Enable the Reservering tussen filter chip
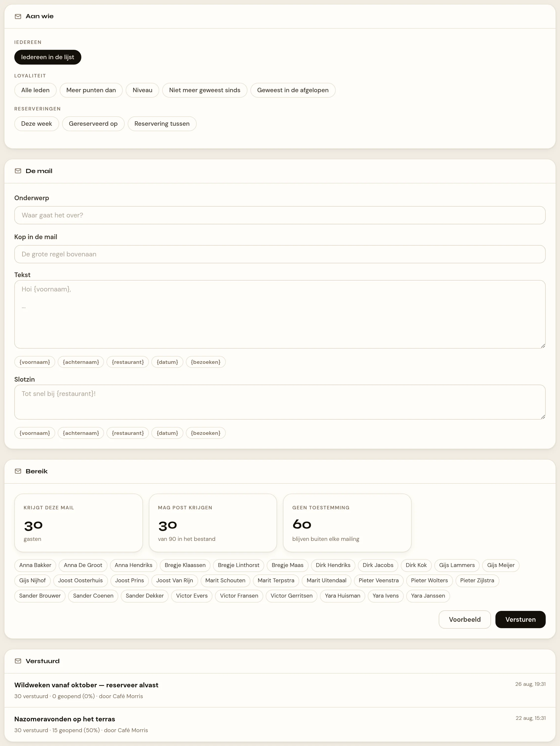The height and width of the screenshot is (746, 560). click(x=162, y=124)
